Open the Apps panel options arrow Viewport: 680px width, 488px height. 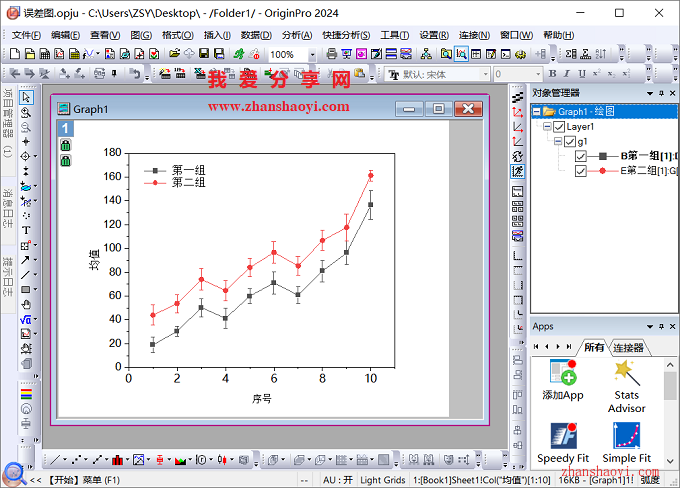click(650, 326)
